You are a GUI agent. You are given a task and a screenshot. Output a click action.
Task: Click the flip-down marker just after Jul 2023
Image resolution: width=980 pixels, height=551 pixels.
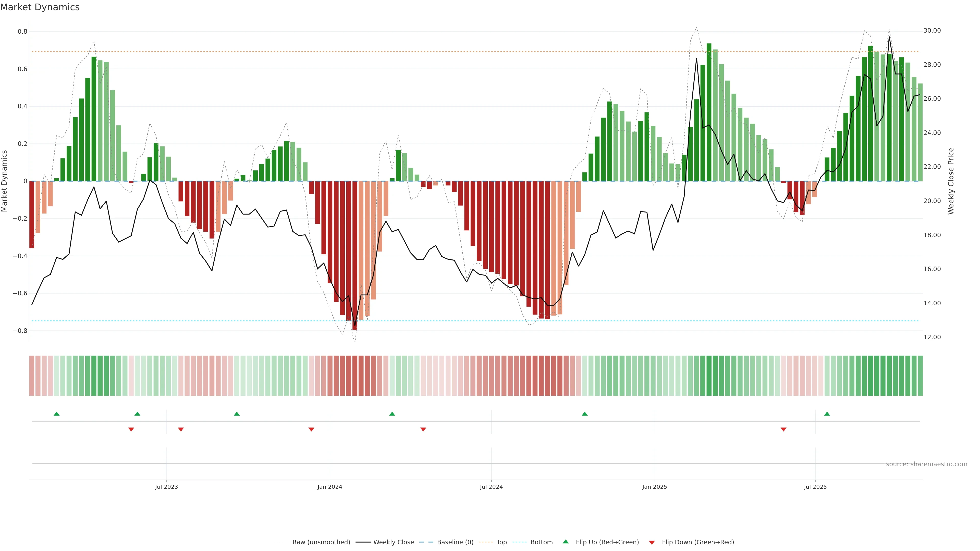coord(181,429)
